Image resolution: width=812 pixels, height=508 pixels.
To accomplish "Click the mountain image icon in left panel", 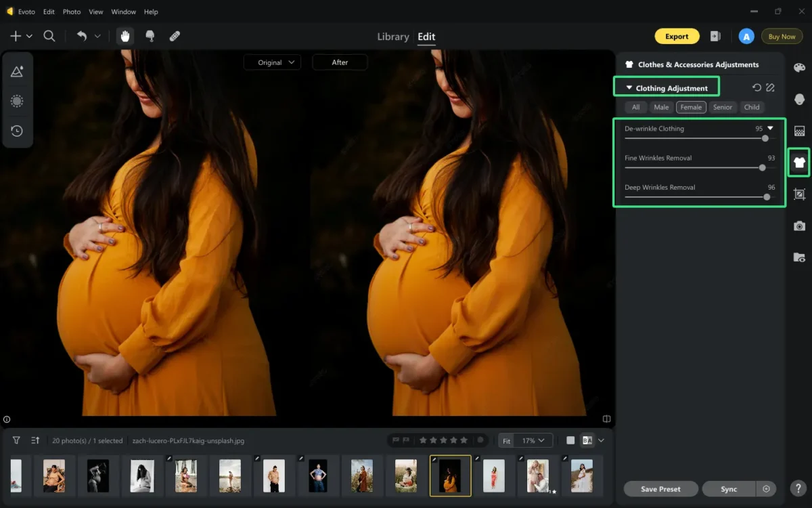I will point(17,71).
